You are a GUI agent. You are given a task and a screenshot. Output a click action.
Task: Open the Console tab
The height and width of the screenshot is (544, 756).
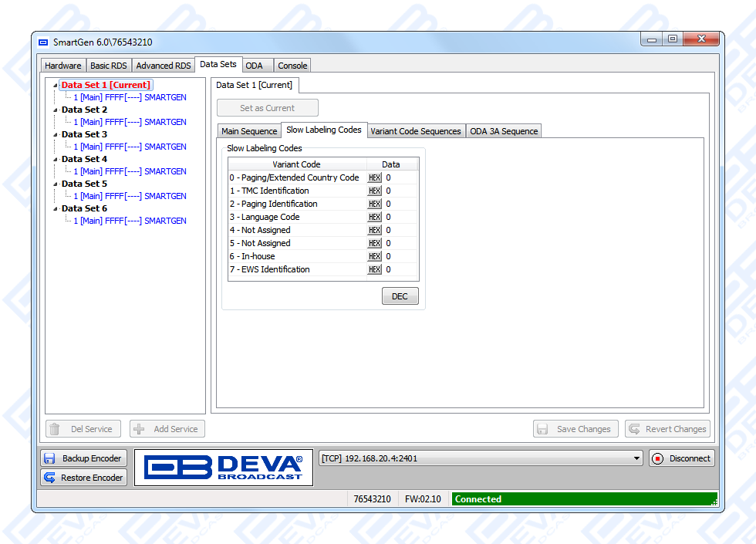tap(292, 66)
